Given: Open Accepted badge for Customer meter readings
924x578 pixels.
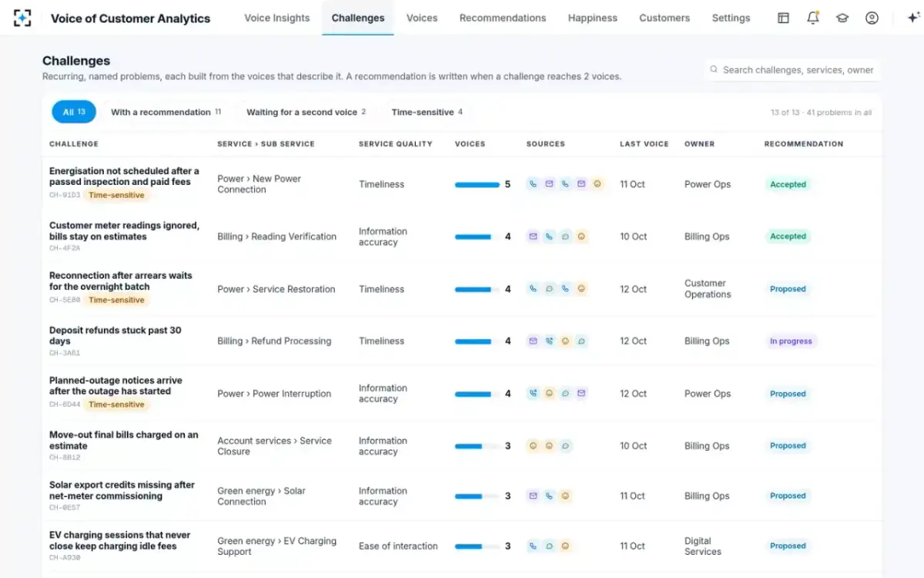Looking at the screenshot, I should tap(788, 237).
